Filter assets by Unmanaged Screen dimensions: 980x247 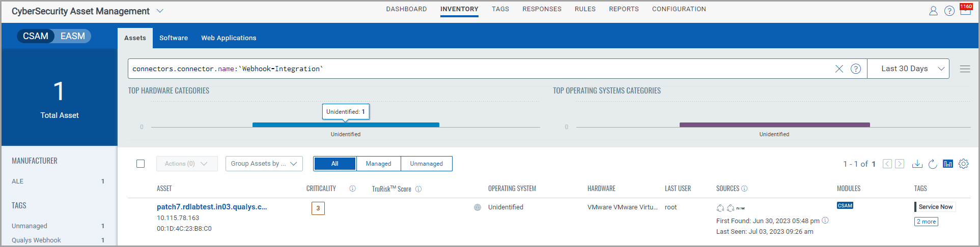click(426, 164)
